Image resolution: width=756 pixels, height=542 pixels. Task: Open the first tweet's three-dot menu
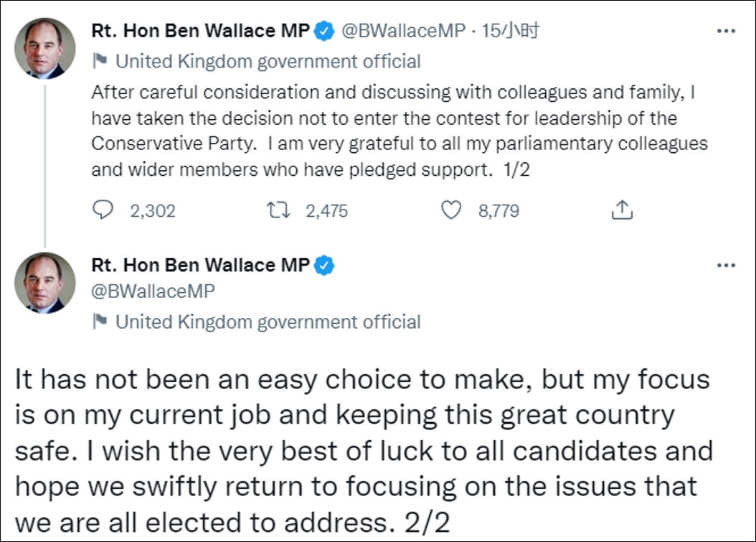point(727,31)
